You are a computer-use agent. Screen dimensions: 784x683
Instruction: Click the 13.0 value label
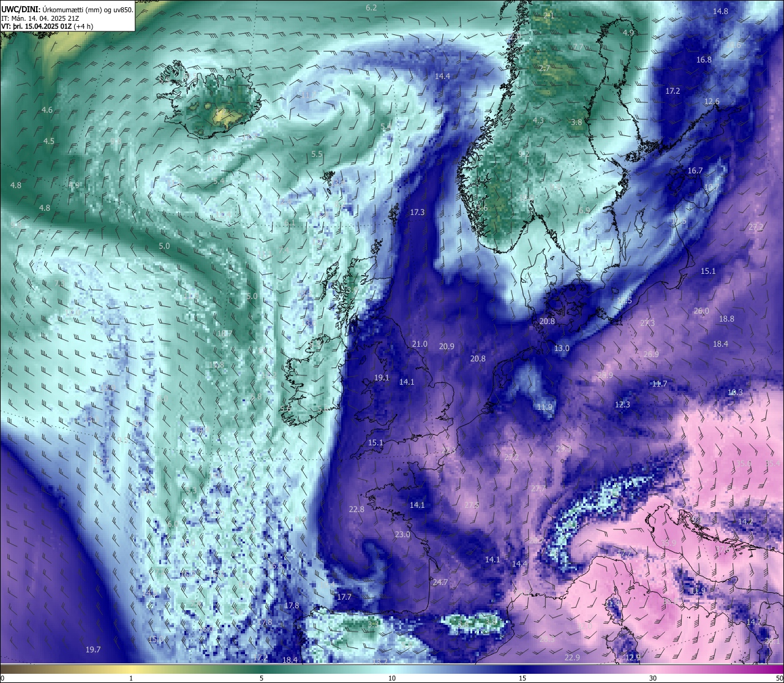pos(562,348)
